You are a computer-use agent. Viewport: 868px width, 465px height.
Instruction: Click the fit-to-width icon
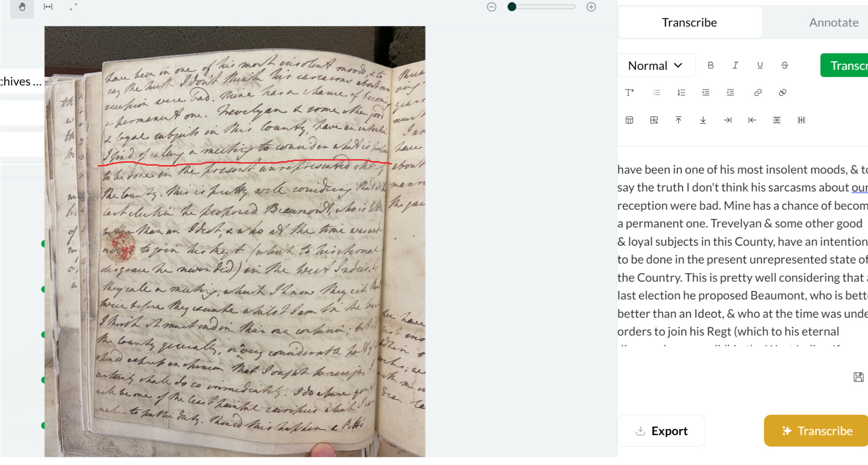pyautogui.click(x=48, y=7)
